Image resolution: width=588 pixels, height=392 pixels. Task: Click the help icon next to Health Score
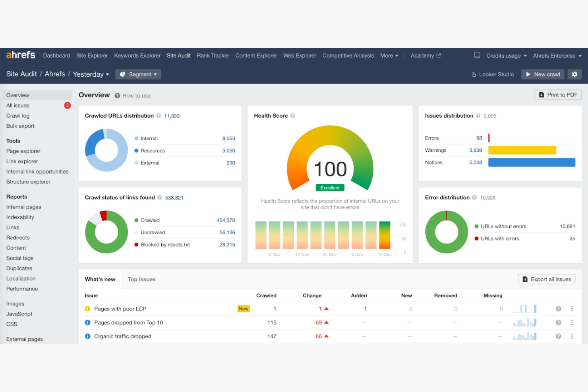pyautogui.click(x=293, y=116)
